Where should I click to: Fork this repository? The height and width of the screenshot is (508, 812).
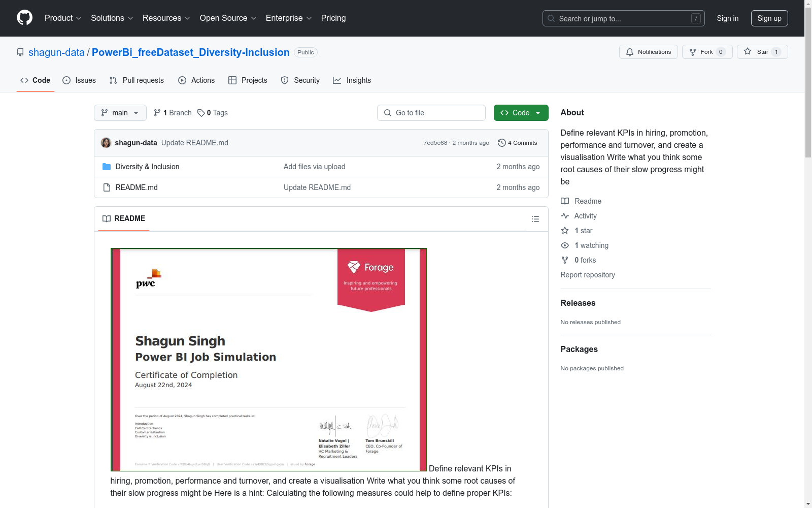pos(707,52)
